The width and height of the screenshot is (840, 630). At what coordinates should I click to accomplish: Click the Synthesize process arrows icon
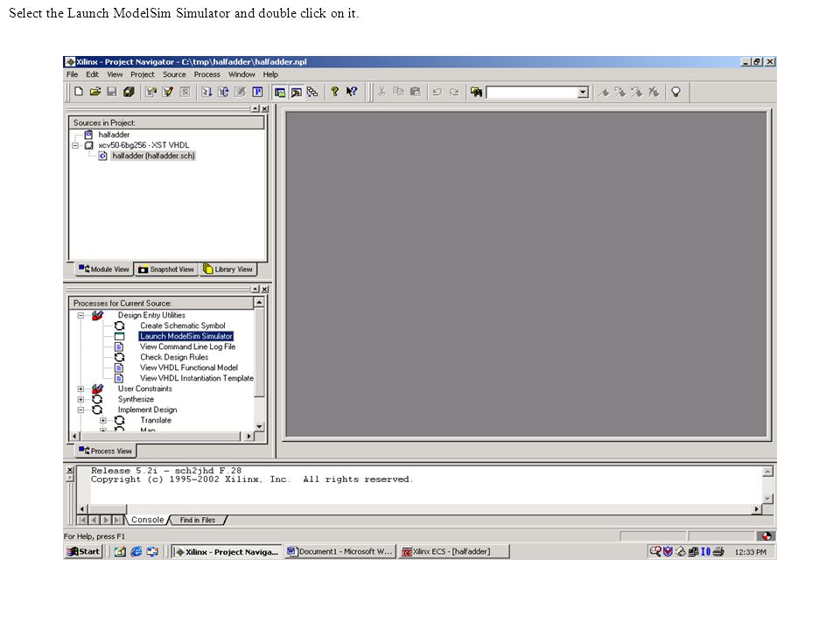pos(97,399)
